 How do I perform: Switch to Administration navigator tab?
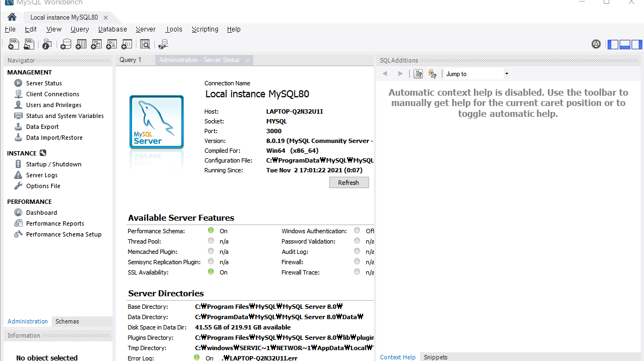[x=28, y=321]
